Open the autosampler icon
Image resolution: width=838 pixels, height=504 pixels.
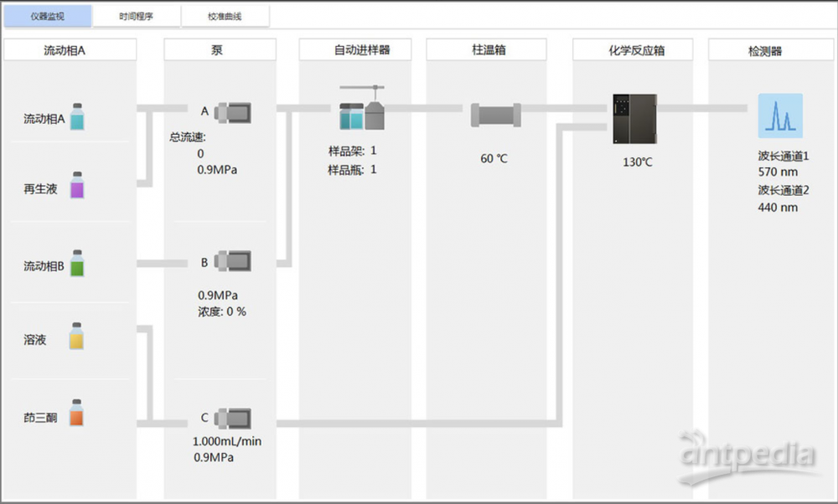[362, 109]
